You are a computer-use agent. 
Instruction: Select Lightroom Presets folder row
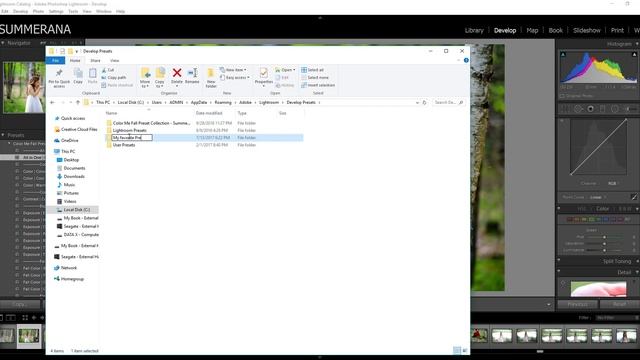pyautogui.click(x=204, y=130)
